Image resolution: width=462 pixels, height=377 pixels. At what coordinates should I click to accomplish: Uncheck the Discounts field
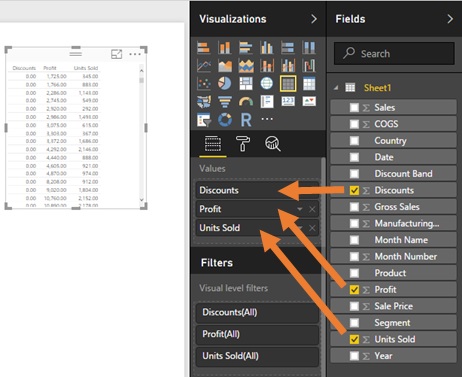point(354,190)
